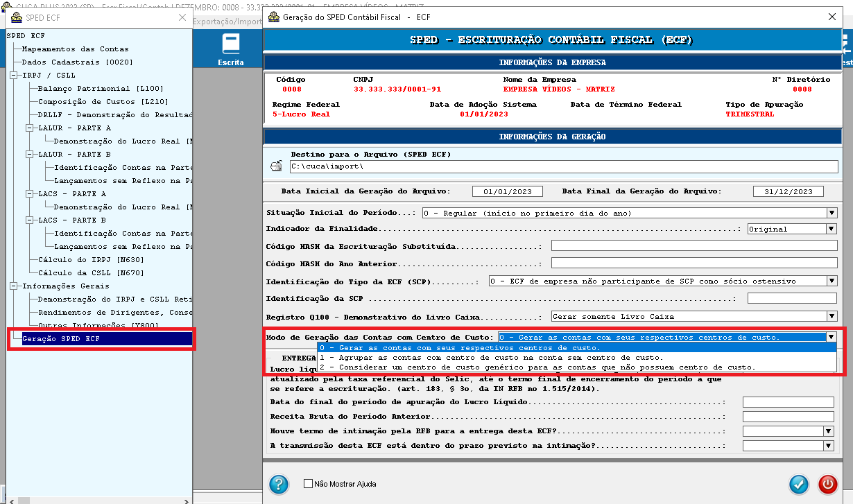Viewport: 853px width, 504px height.
Task: Close the SPED ECF tree window
Action: [182, 17]
